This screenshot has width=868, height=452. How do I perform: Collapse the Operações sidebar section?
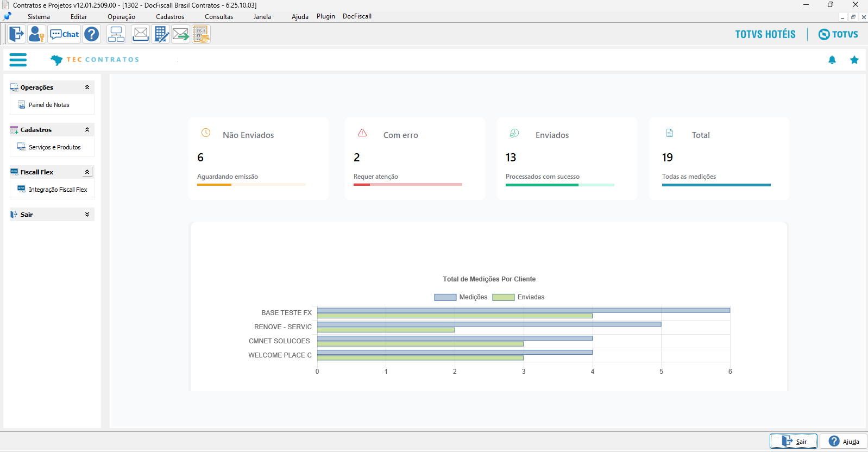pyautogui.click(x=87, y=87)
